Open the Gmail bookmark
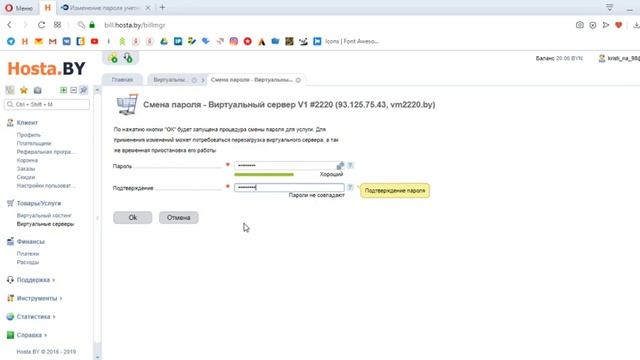Viewport: 640px width, 360px height. coord(53,41)
